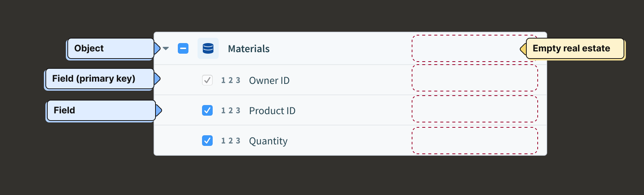The height and width of the screenshot is (195, 644).
Task: Click the 123 type icon beside Quantity
Action: [231, 141]
